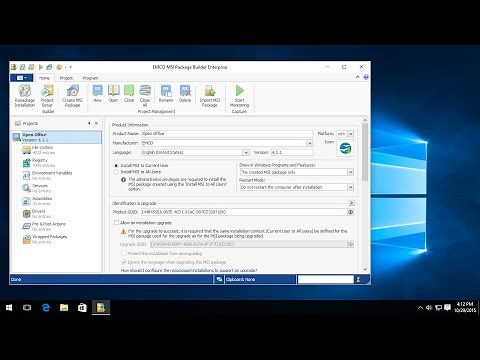Click the Close All ribbon icon
The width and height of the screenshot is (480, 360).
coord(145,95)
